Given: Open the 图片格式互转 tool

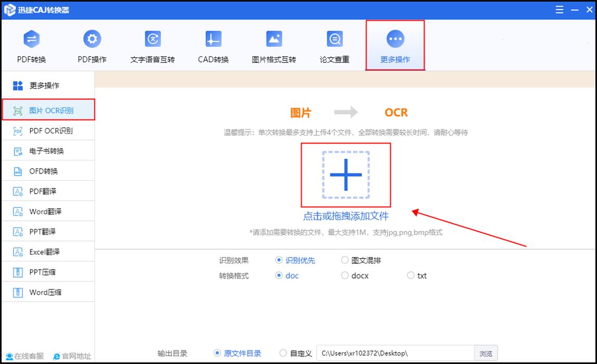Looking at the screenshot, I should coord(273,45).
